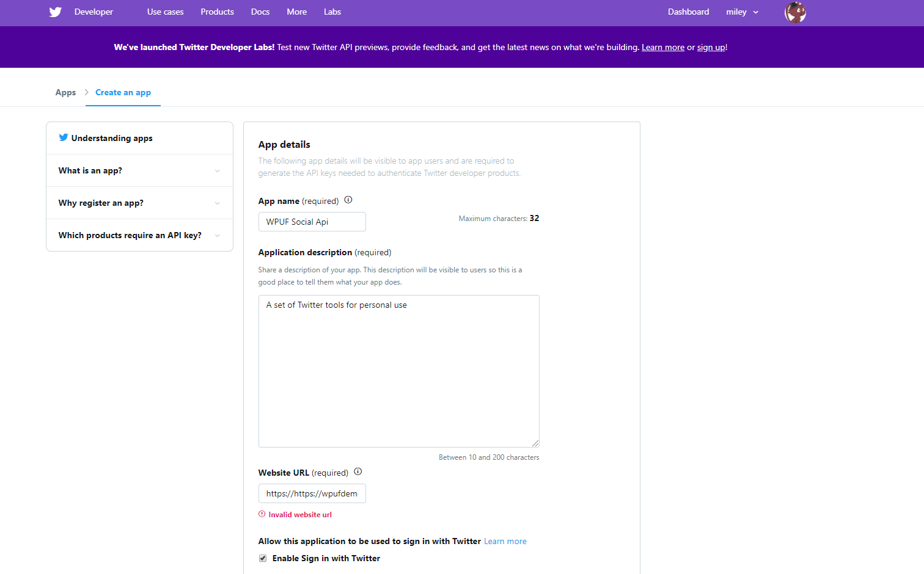The width and height of the screenshot is (924, 574).
Task: Open the info tooltip next to App name
Action: 348,200
